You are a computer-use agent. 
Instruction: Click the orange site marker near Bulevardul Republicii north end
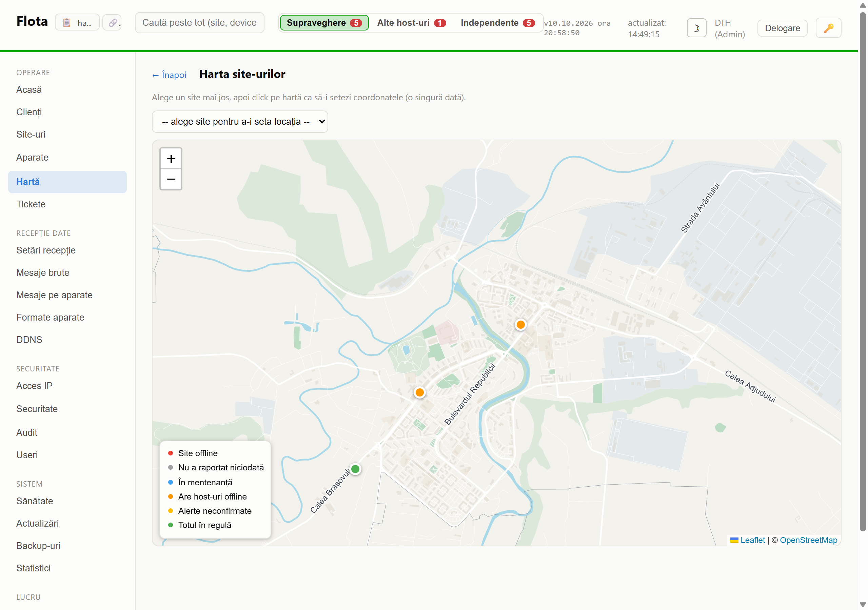520,325
